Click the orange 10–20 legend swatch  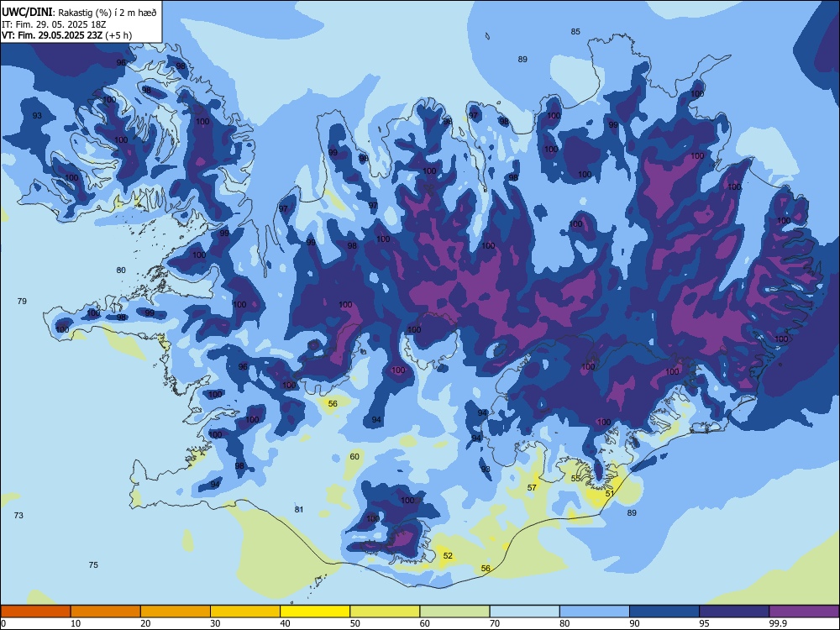[x=106, y=612]
